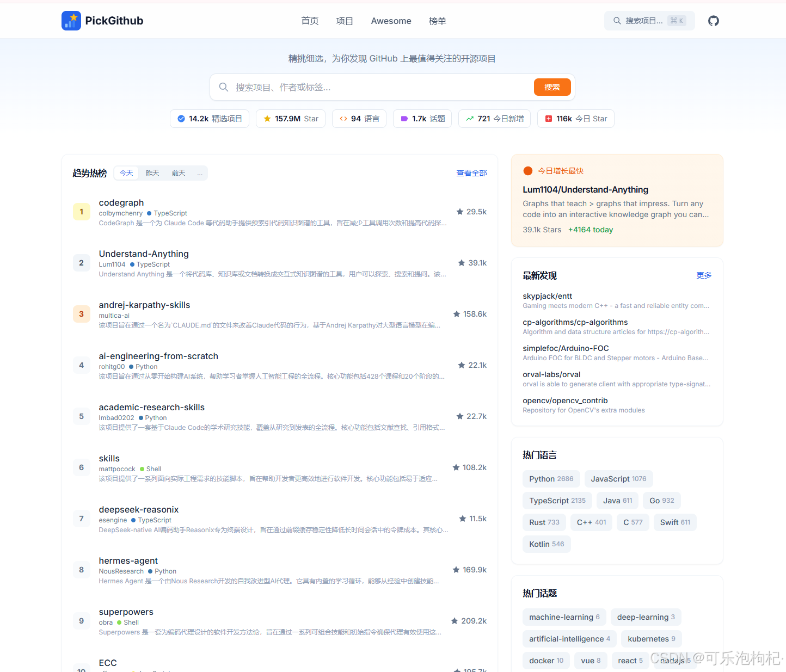The width and height of the screenshot is (786, 672).
Task: Open 项目 in the navigation
Action: [345, 21]
